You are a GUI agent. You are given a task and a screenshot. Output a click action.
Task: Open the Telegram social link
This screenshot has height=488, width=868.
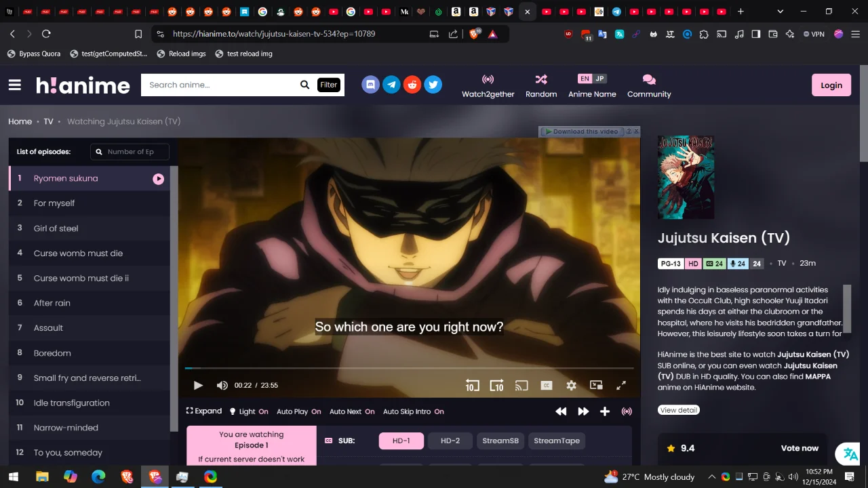391,85
